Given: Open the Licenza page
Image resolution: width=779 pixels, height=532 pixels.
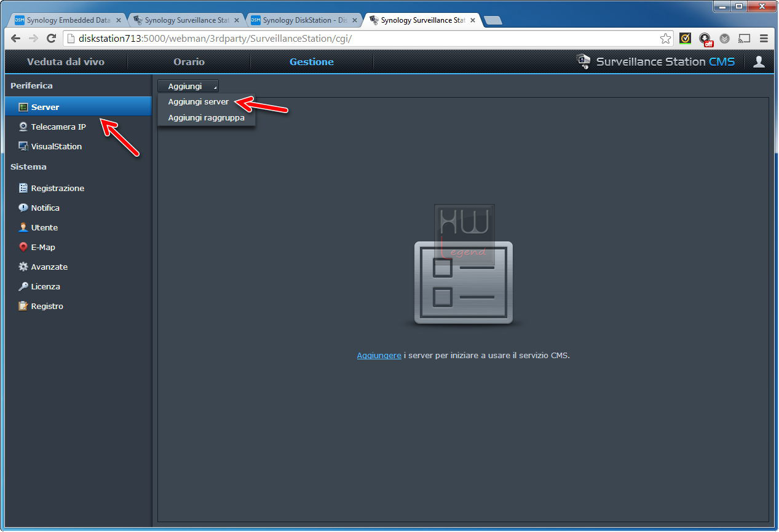Looking at the screenshot, I should (78, 287).
